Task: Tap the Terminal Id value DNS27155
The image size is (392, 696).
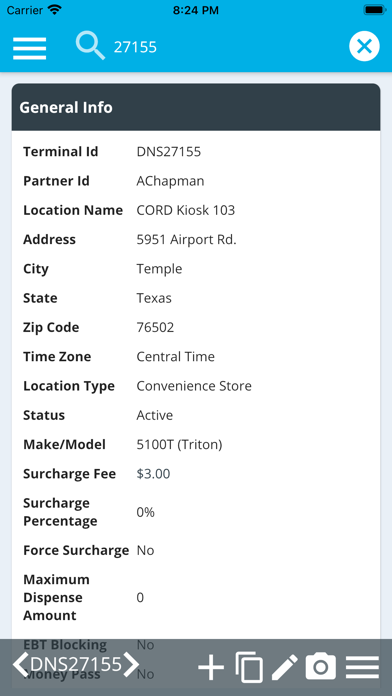Action: click(x=169, y=152)
